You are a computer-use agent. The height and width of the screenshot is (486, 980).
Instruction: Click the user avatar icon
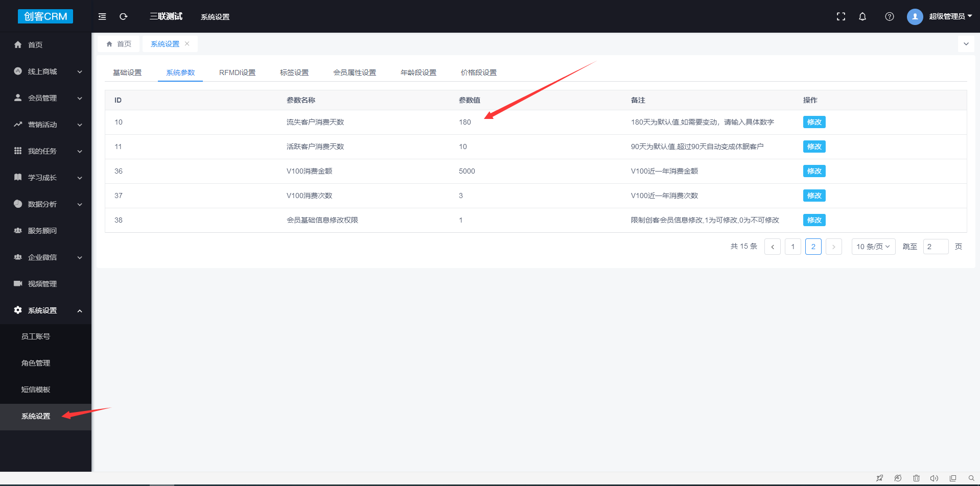(915, 16)
